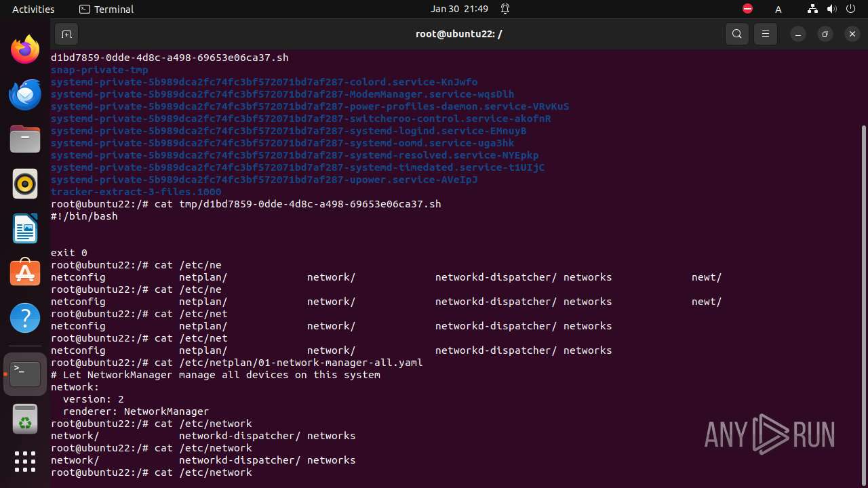Screen dimensions: 868x488
Task: Click the systemd-logind.service-EMnuyB line
Action: (x=289, y=131)
